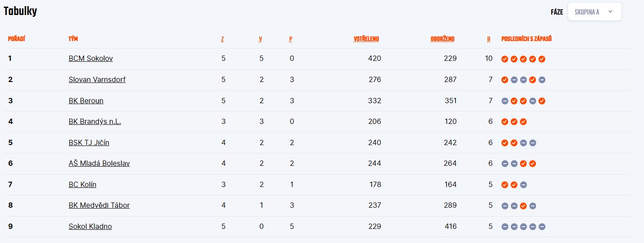Click first win icon in BCM Sokolov row

coord(505,59)
